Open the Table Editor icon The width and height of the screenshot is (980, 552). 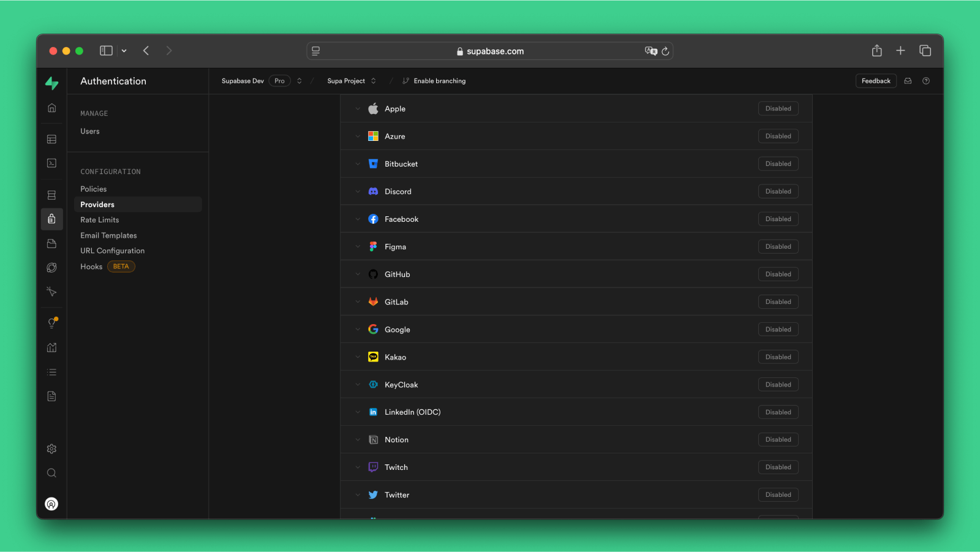[x=52, y=139]
